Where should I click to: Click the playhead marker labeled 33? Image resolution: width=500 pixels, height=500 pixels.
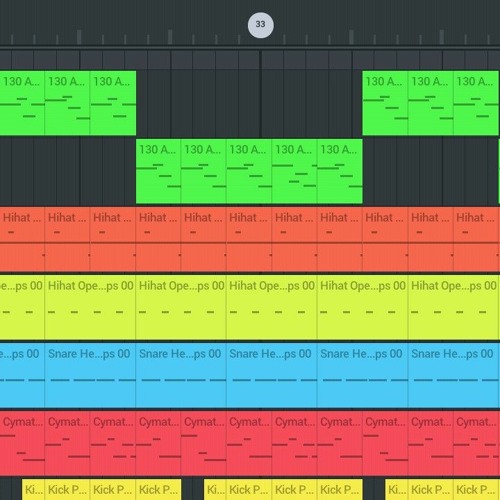point(261,25)
